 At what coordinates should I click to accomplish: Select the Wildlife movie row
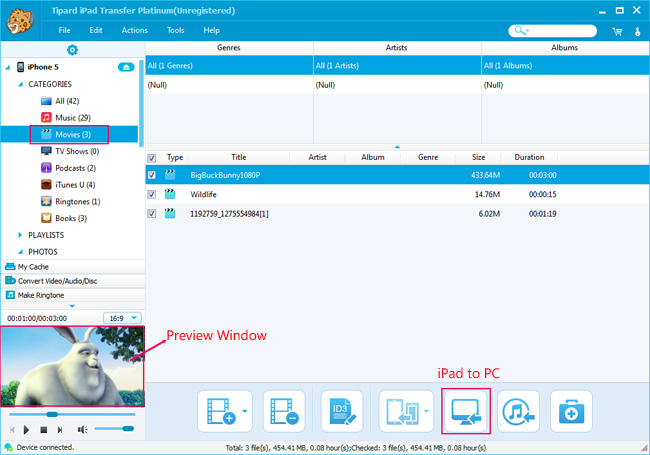tap(397, 194)
